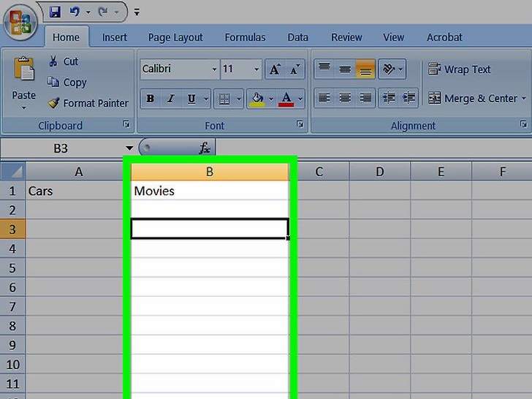Click the Copy button
The width and height of the screenshot is (532, 399).
(67, 83)
